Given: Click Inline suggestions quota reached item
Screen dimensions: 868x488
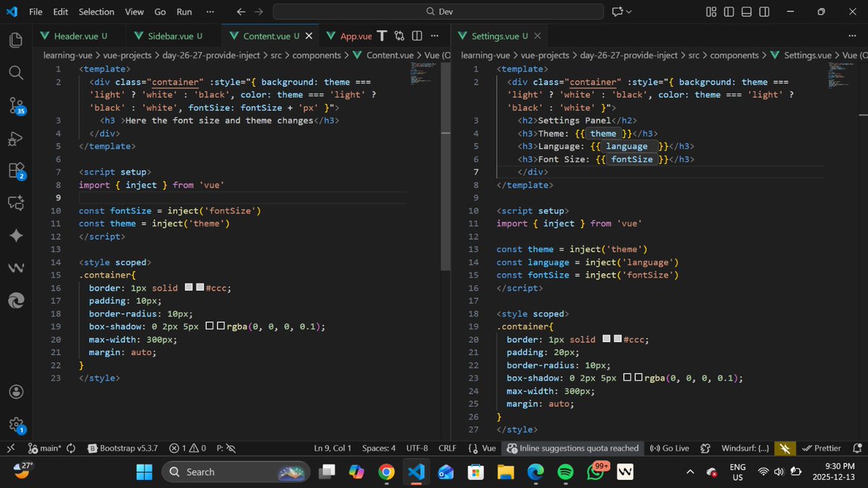Looking at the screenshot, I should pos(573,448).
